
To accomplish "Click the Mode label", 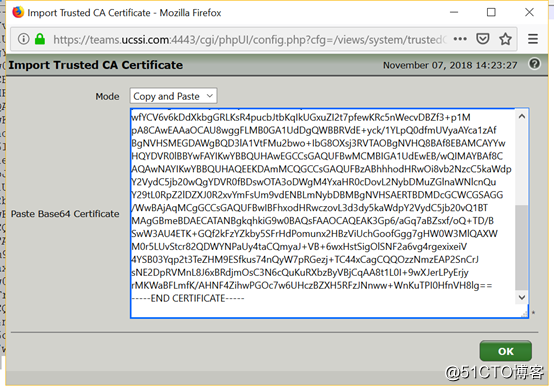I will (x=107, y=96).
